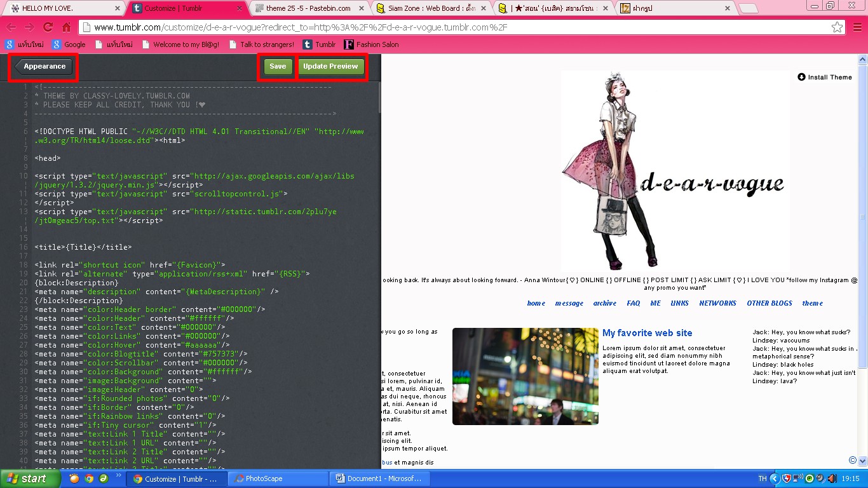Switch to the ฝากรูป tab
The width and height of the screenshot is (868, 488).
pos(674,8)
